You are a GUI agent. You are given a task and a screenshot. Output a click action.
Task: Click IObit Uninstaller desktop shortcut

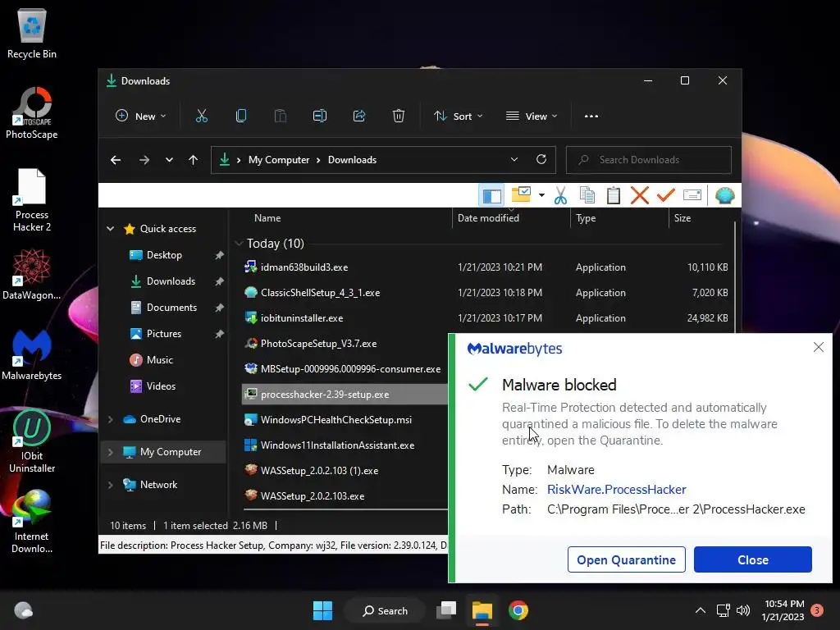32,441
